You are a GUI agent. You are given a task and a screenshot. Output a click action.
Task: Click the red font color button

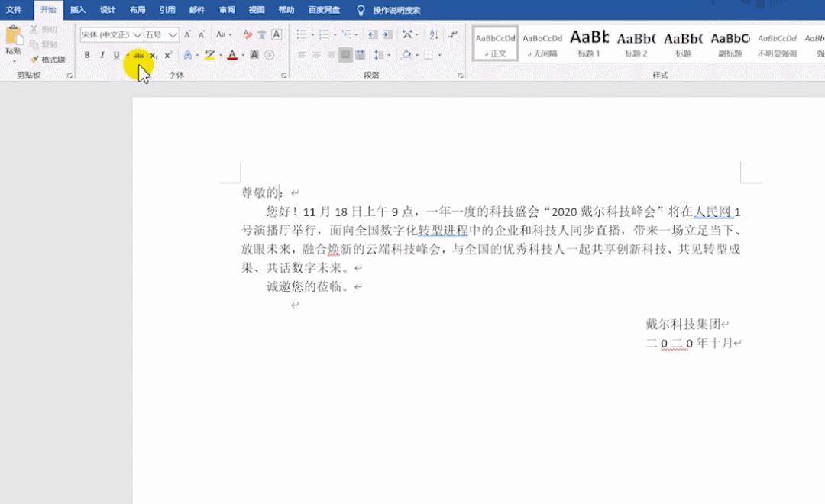pos(232,55)
